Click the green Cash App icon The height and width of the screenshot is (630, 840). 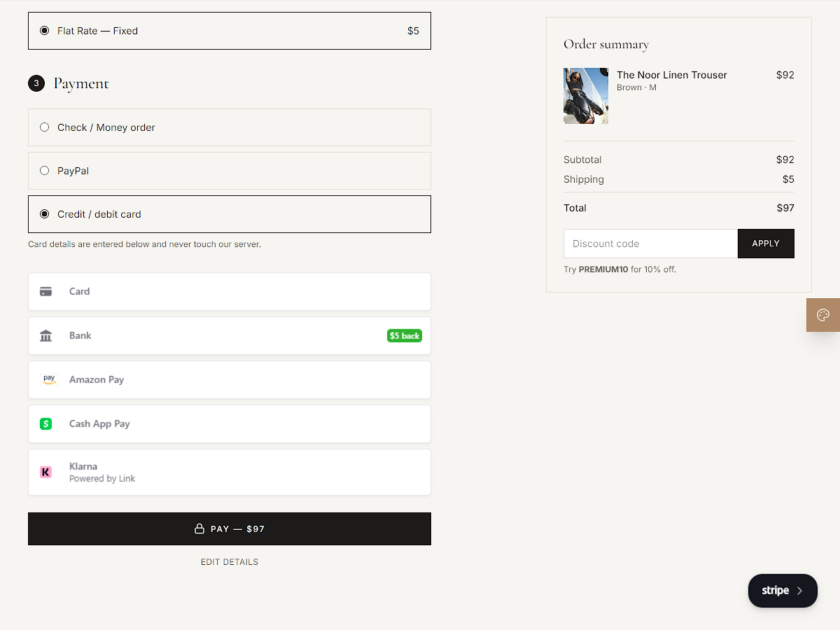pos(46,423)
